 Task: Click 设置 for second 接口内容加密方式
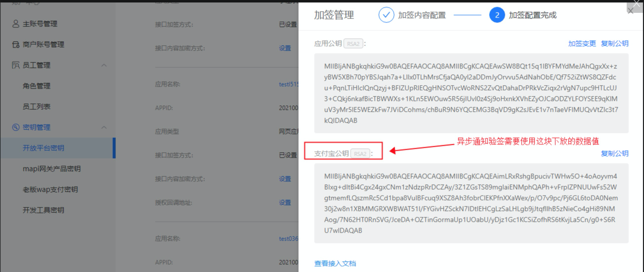(285, 179)
